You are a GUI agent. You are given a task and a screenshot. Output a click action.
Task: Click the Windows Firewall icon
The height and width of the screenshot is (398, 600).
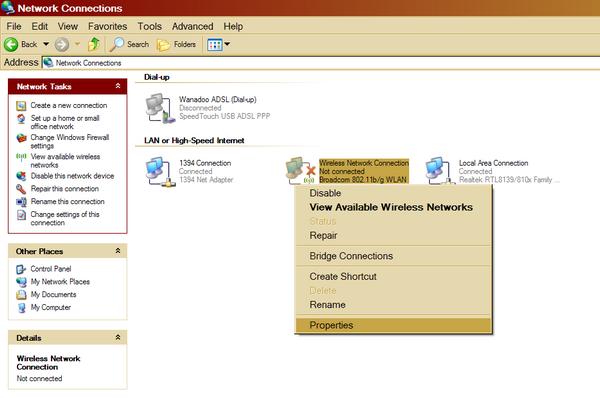tap(21, 138)
